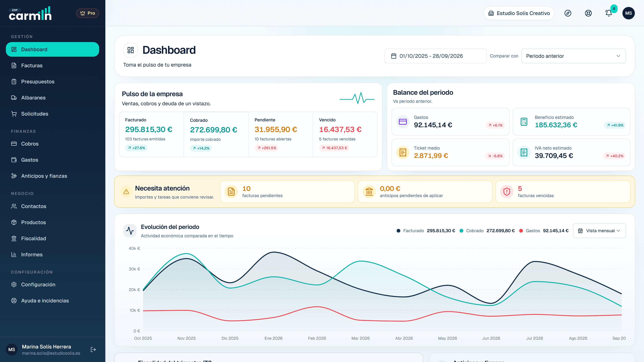This screenshot has height=362, width=644.
Task: Click the +261.5% change badge under Pendiente
Action: [x=267, y=148]
